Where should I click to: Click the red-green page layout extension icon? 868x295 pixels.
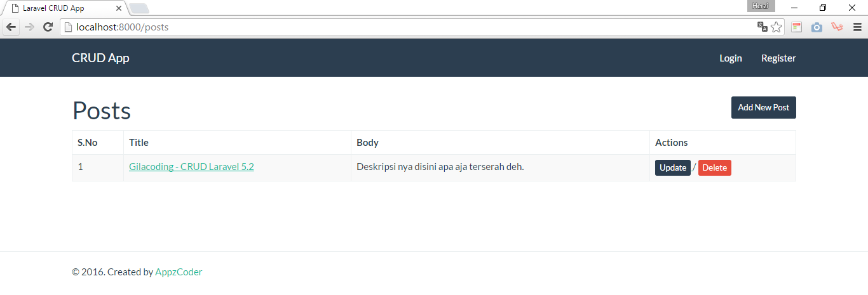pyautogui.click(x=796, y=27)
